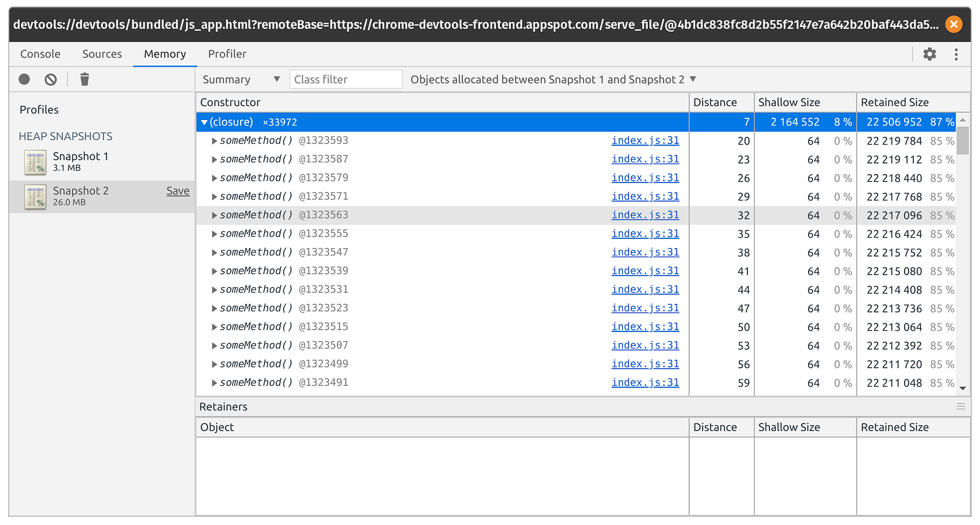Open index.js:31 link for @1323579
Screen dimensions: 980x525
(645, 178)
